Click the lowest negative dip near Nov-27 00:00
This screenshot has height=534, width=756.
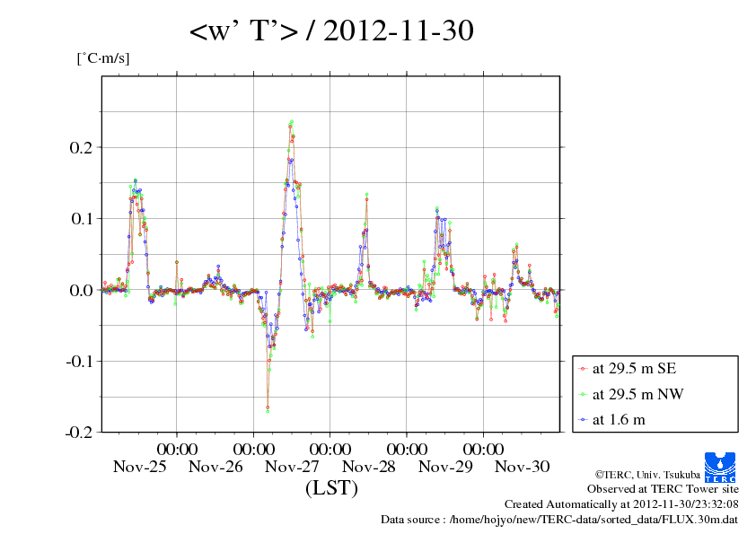click(x=268, y=411)
